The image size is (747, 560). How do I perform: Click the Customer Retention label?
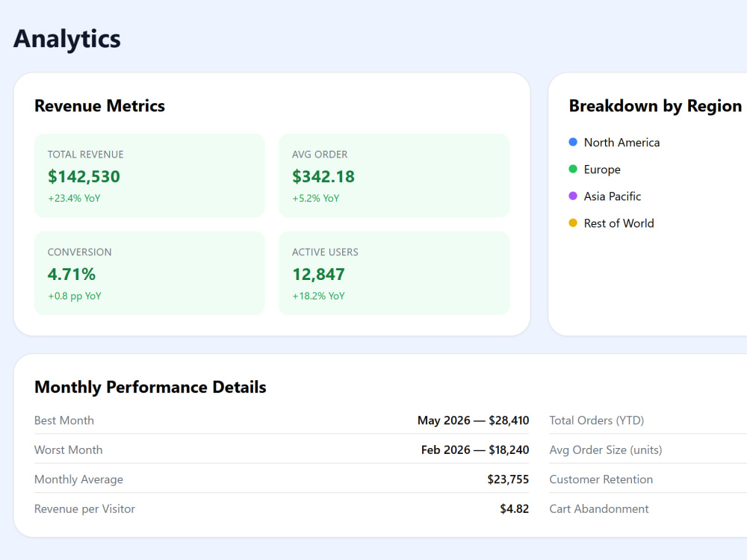pyautogui.click(x=601, y=479)
